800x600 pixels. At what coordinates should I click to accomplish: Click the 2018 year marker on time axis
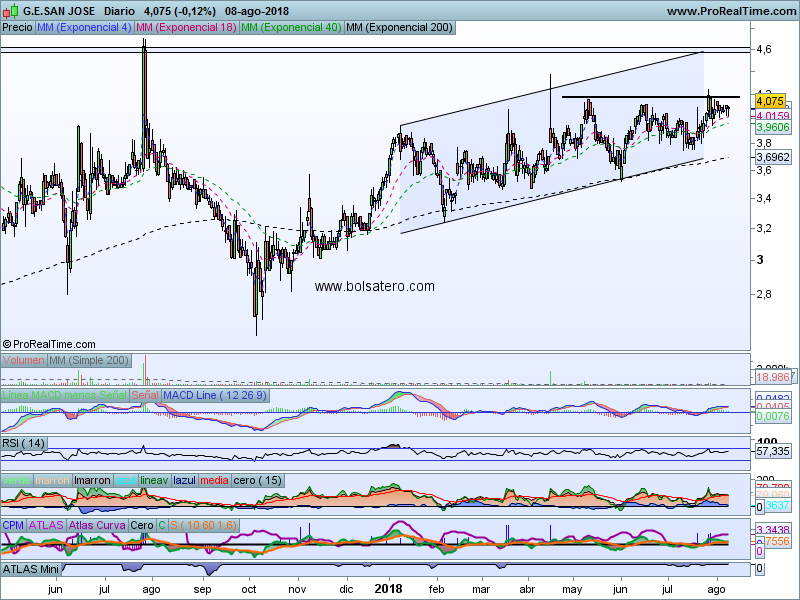click(x=388, y=590)
